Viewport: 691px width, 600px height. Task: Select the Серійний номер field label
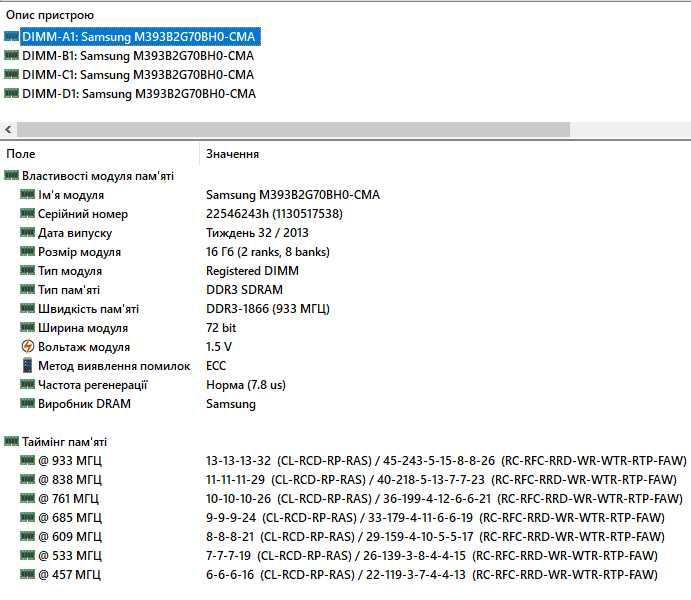click(83, 214)
